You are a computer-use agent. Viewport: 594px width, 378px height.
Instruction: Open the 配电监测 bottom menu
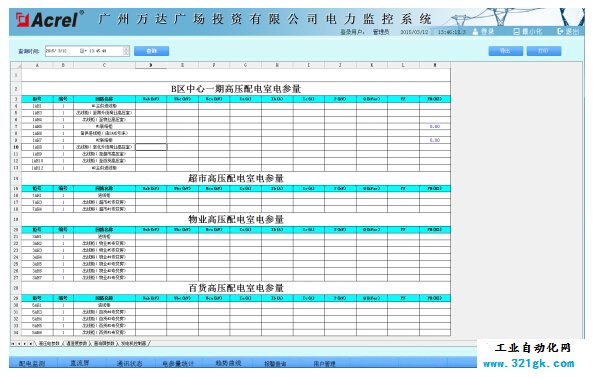click(x=32, y=363)
